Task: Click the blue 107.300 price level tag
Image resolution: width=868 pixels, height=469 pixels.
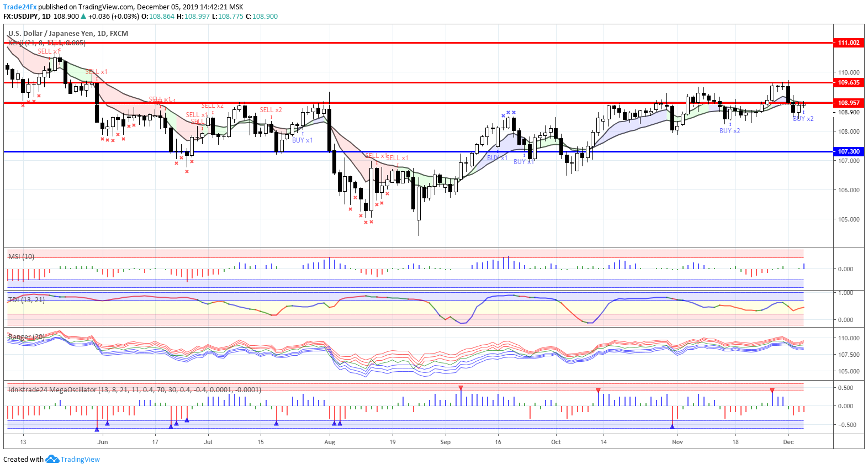Action: pos(849,151)
